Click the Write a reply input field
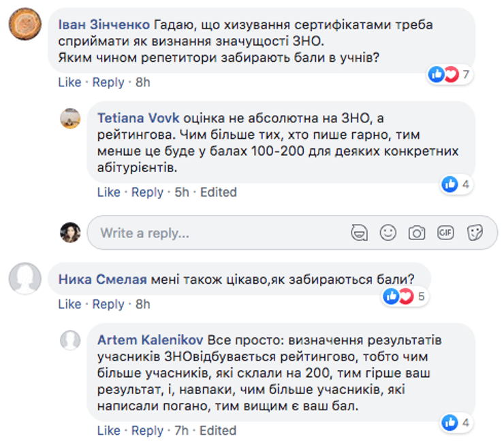Screen dimensions: 504x447 (x=218, y=233)
